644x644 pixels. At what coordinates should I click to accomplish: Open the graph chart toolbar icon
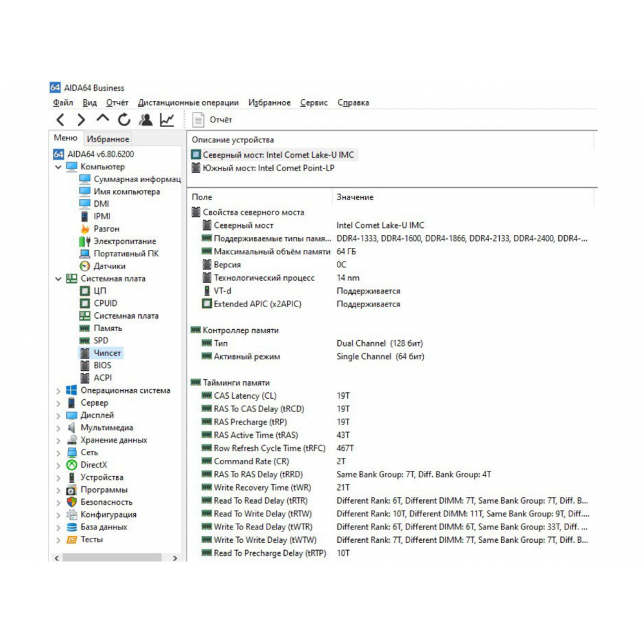pos(167,120)
